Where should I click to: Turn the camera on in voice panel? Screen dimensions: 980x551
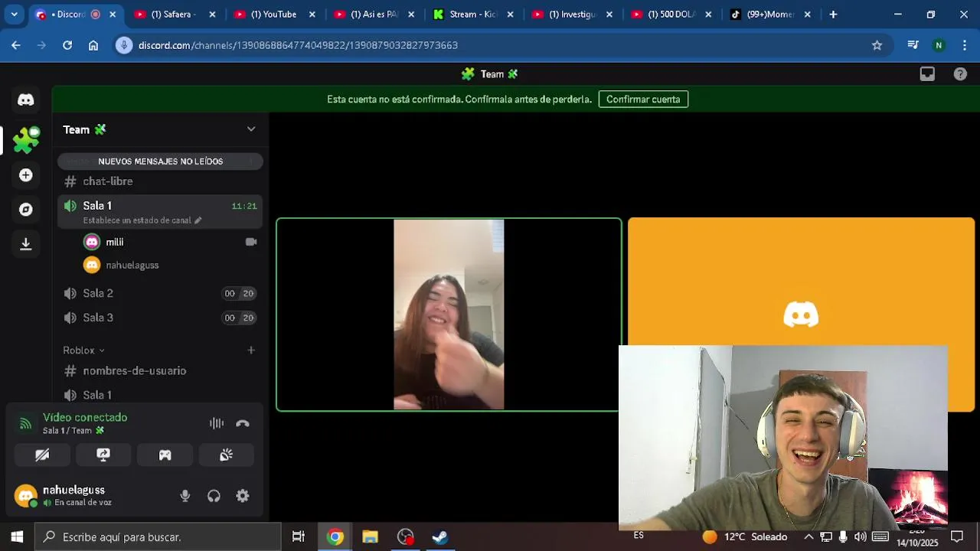42,455
